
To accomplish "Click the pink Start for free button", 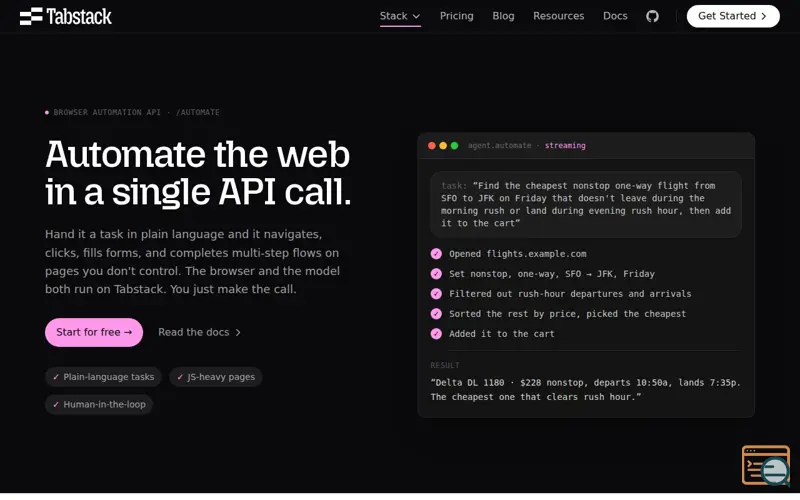I will pos(94,332).
